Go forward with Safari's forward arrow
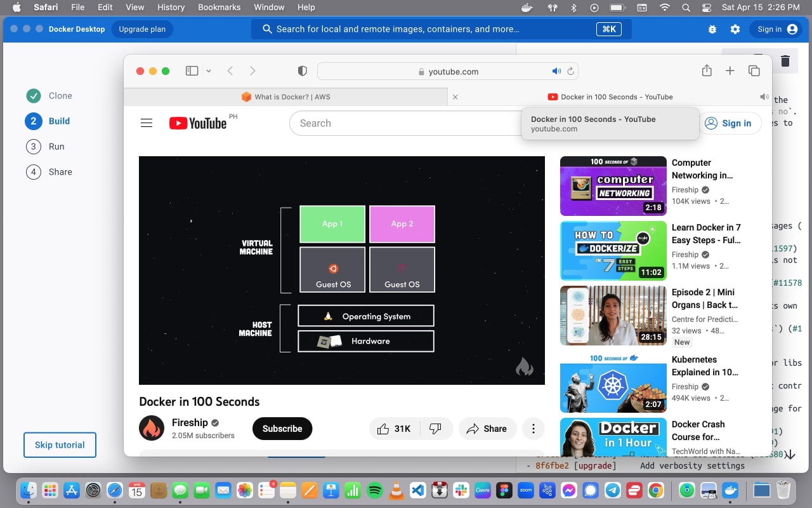The width and height of the screenshot is (812, 508). (252, 71)
